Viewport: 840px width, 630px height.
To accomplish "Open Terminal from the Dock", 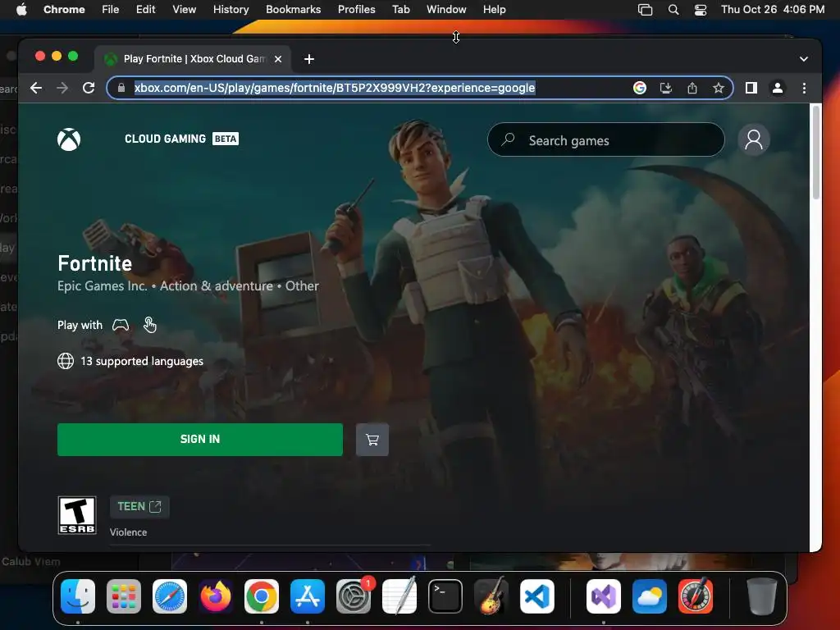I will (x=445, y=596).
